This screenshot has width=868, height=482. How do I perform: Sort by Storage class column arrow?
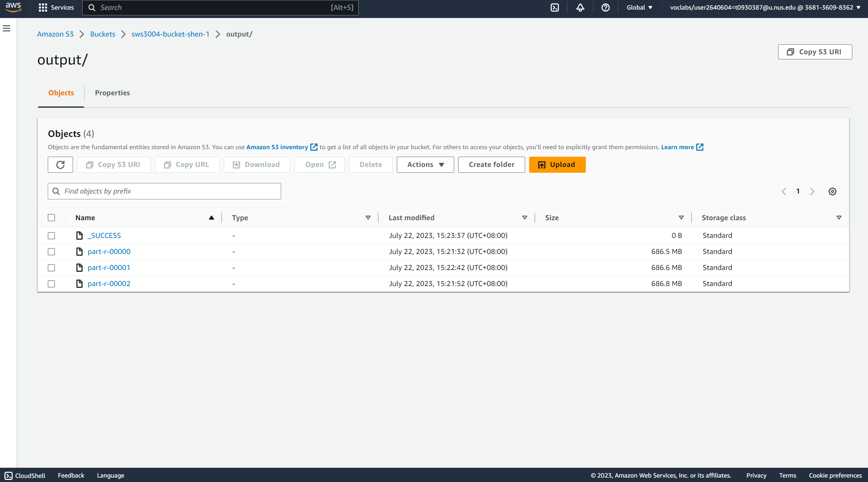tap(839, 218)
